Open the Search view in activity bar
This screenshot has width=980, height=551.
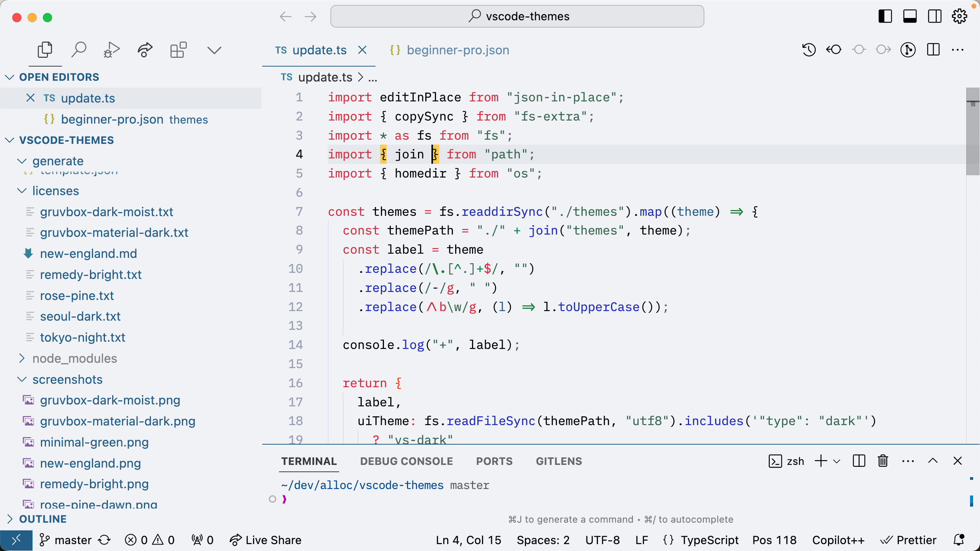click(79, 50)
